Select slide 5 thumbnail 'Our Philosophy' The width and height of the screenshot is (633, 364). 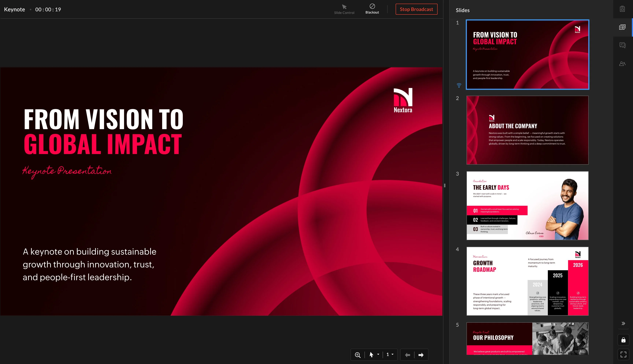coord(527,339)
